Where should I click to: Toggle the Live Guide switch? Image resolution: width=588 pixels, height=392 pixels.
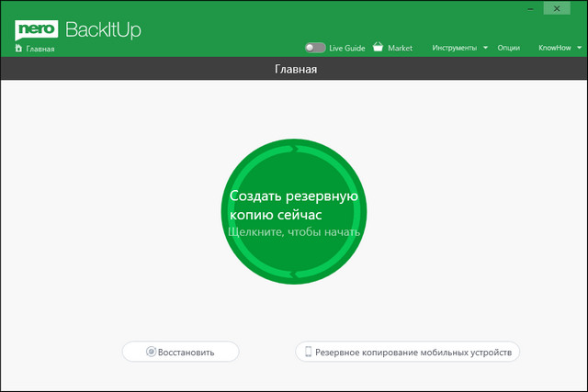pyautogui.click(x=315, y=47)
